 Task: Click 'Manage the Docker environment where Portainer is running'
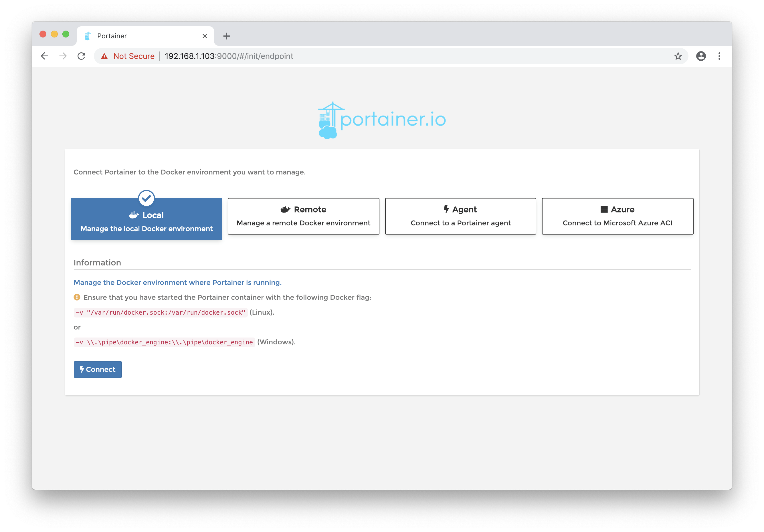click(x=177, y=282)
